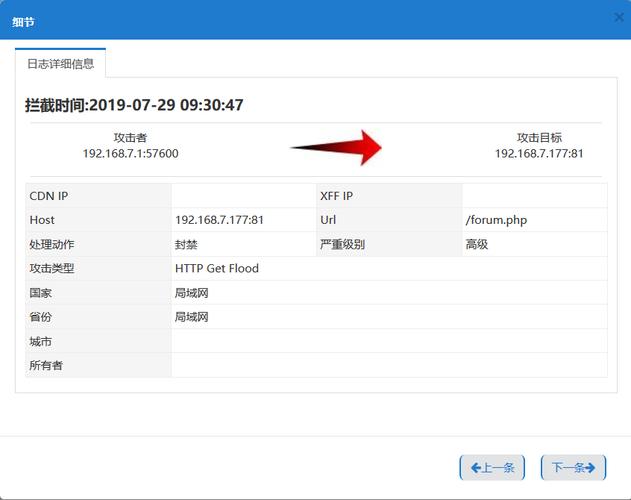Click the 省份 label cell

click(99, 317)
